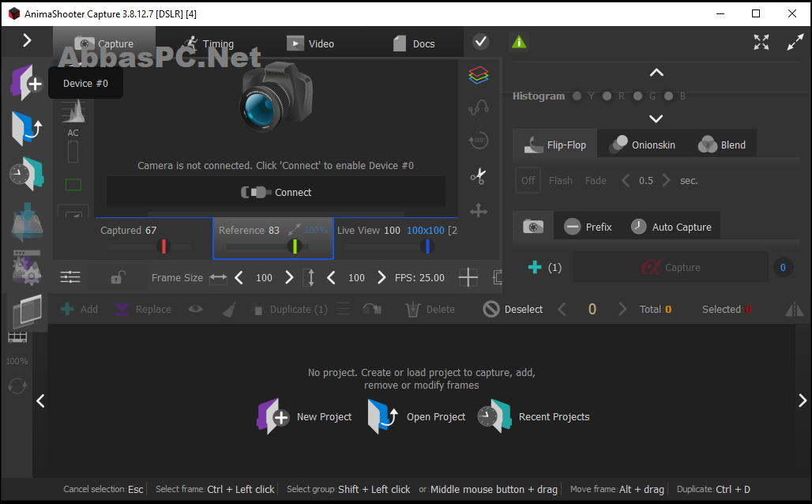Click the curve path icon

tap(479, 107)
